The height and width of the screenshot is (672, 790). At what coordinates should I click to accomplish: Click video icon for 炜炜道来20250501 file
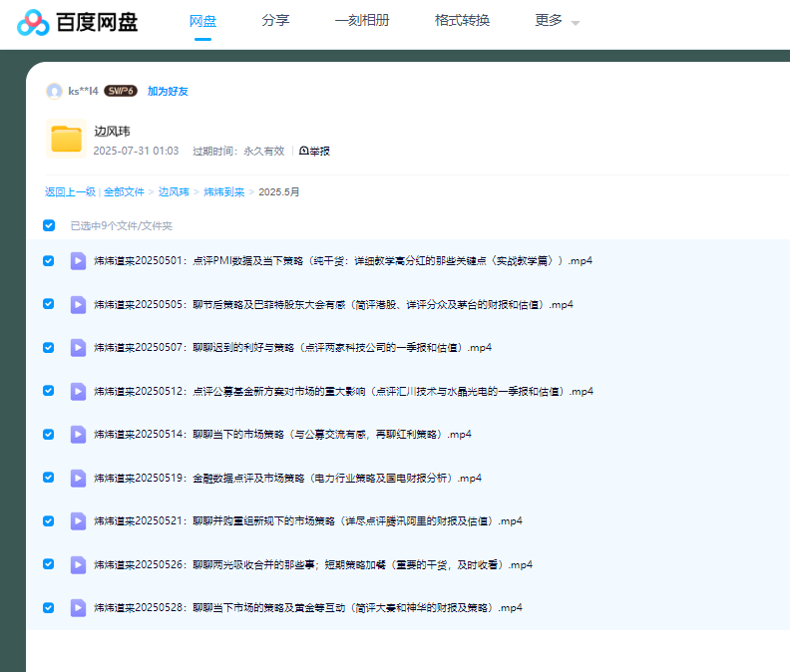78,261
